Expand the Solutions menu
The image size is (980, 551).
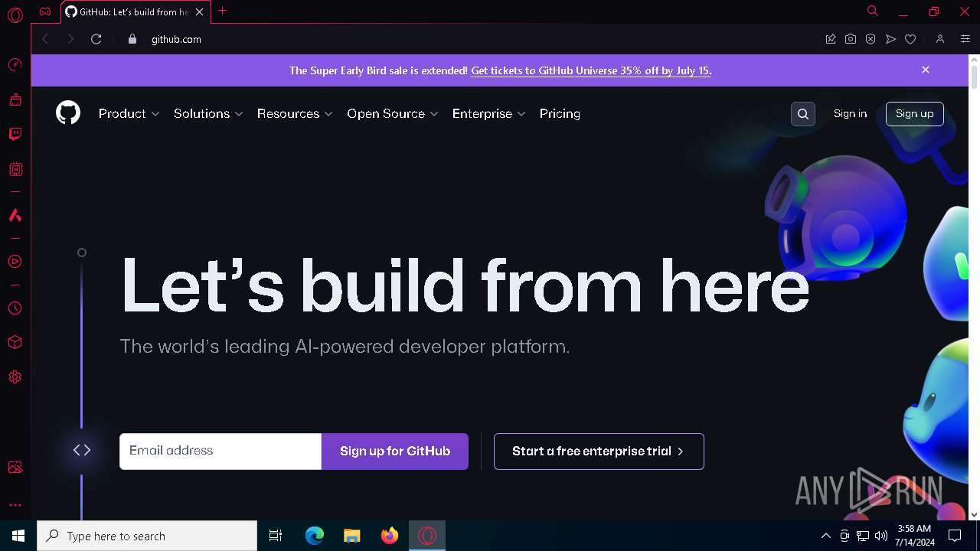click(208, 113)
